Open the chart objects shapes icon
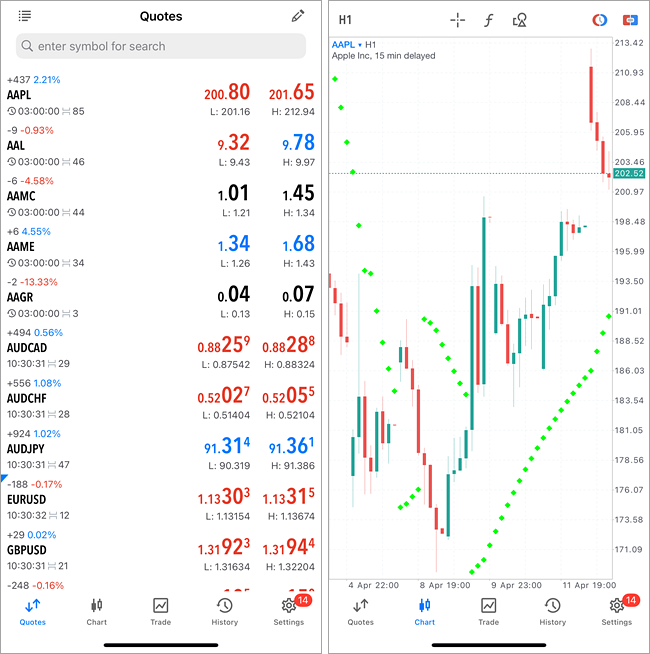The width and height of the screenshot is (650, 654). point(519,20)
